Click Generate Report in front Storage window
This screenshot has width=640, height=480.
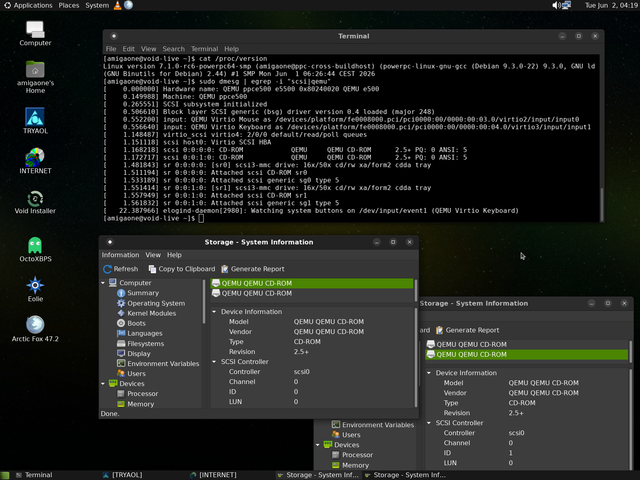(x=253, y=269)
